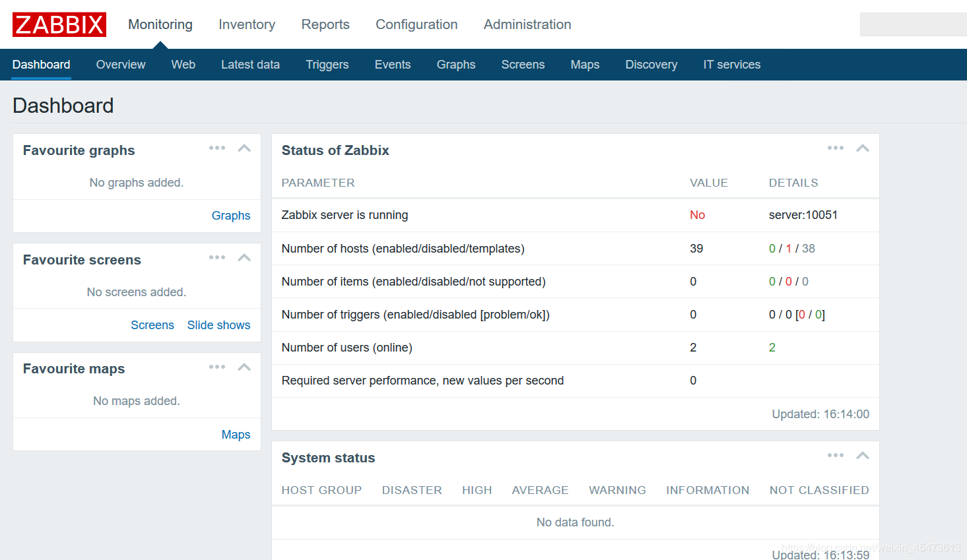Image resolution: width=967 pixels, height=560 pixels.
Task: Open the Slide shows link
Action: (x=218, y=325)
